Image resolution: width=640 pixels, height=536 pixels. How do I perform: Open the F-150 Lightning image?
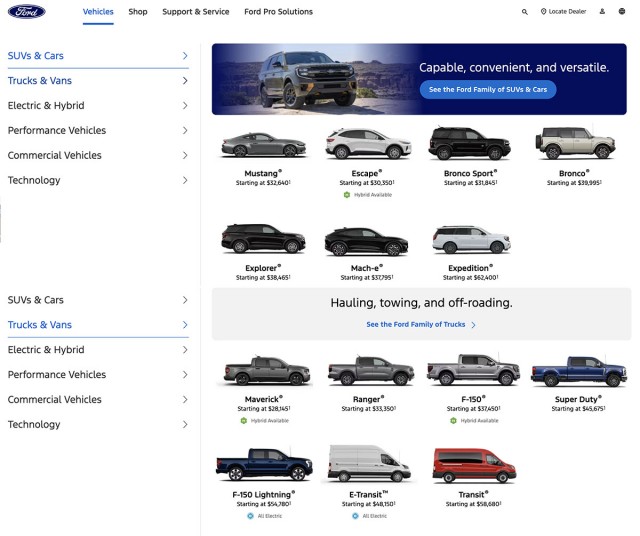coord(264,464)
